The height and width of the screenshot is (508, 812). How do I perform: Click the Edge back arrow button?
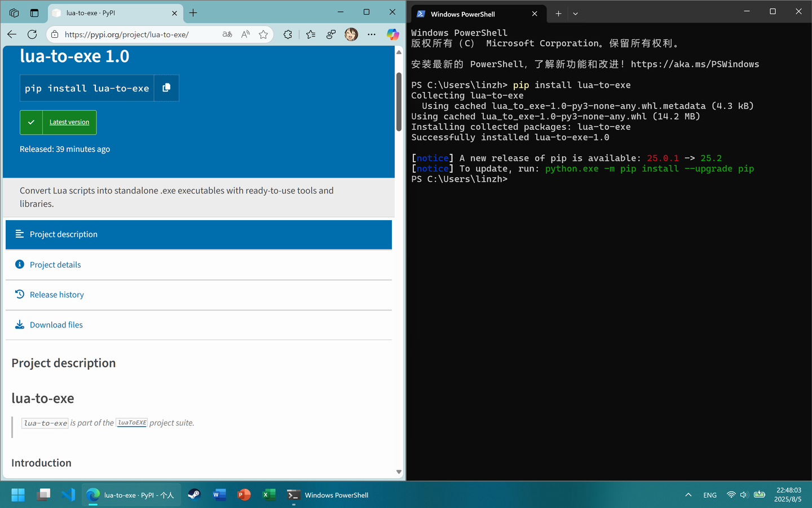click(12, 34)
